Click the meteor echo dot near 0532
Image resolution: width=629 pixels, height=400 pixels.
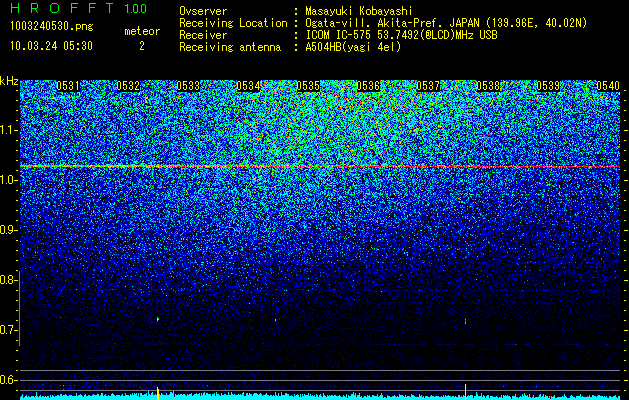[x=158, y=319]
